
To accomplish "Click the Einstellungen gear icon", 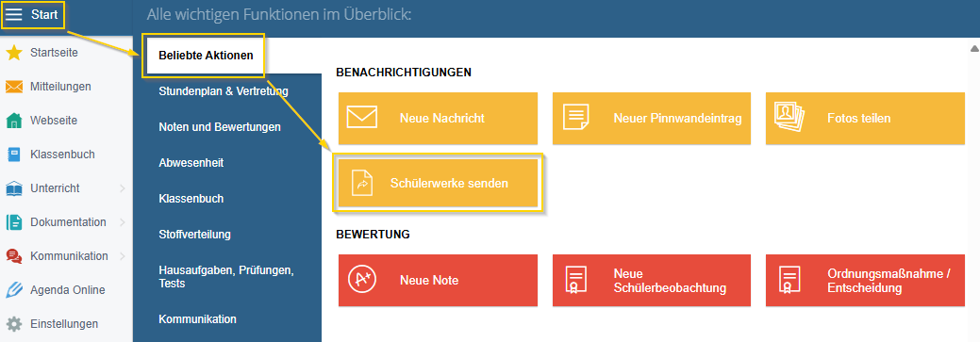I will pos(14,324).
